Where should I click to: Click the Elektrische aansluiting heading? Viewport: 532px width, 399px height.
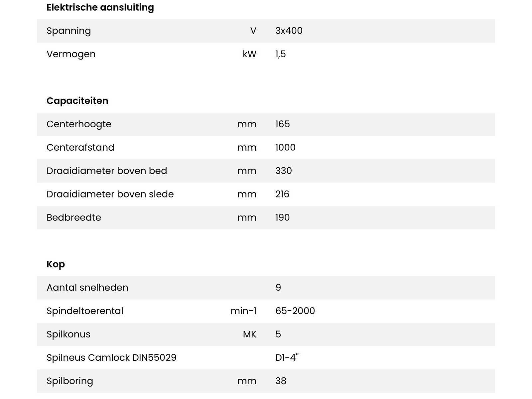(100, 7)
